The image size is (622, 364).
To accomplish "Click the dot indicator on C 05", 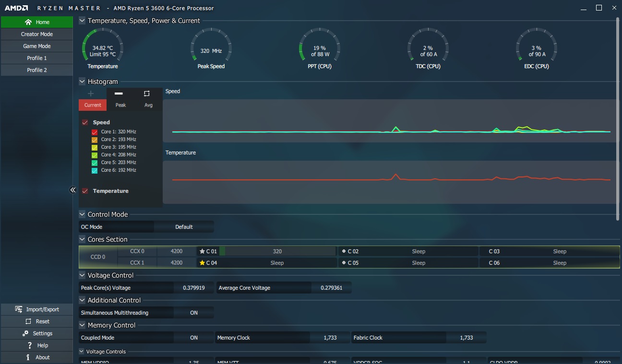I will (x=344, y=263).
